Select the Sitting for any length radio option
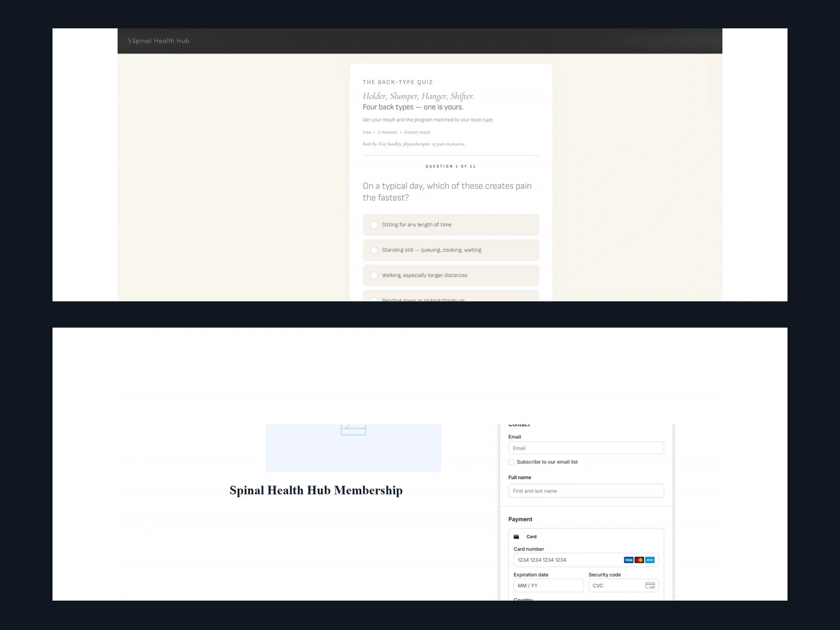The height and width of the screenshot is (630, 840). (x=451, y=225)
